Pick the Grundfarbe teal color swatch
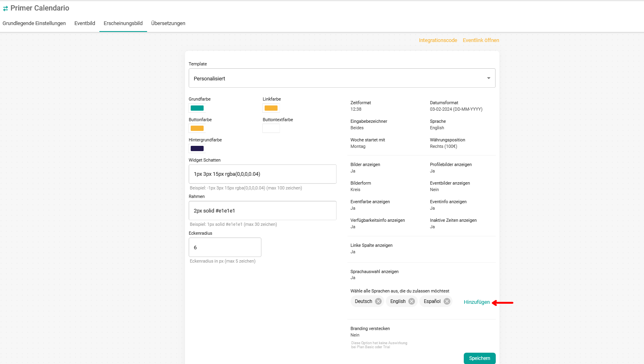 coord(197,108)
